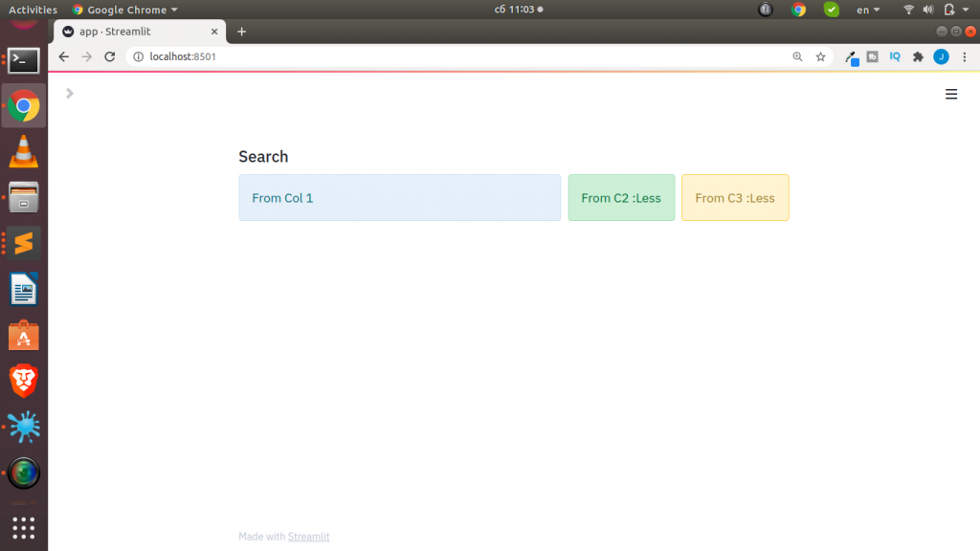Open the pen extension icon
The width and height of the screenshot is (980, 551).
coord(851,57)
